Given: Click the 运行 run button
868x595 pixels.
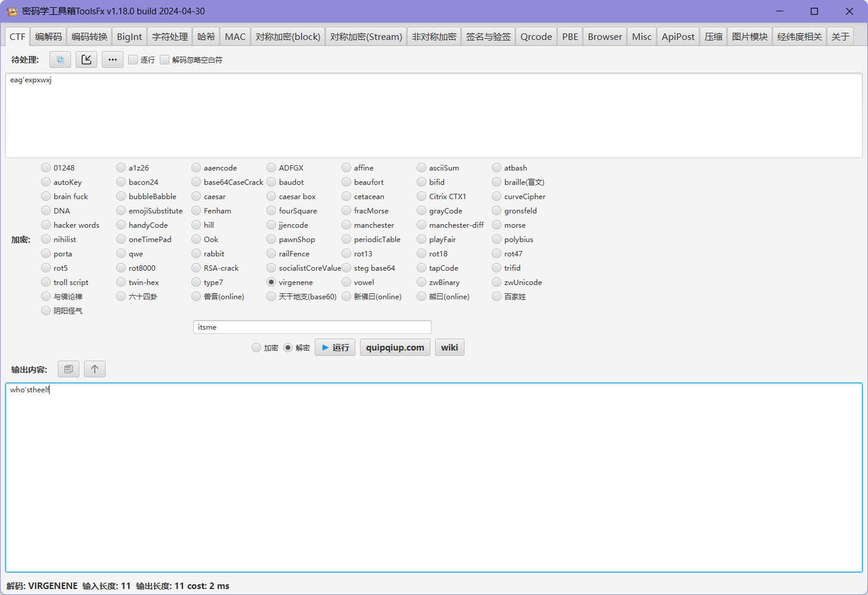Looking at the screenshot, I should [x=335, y=348].
